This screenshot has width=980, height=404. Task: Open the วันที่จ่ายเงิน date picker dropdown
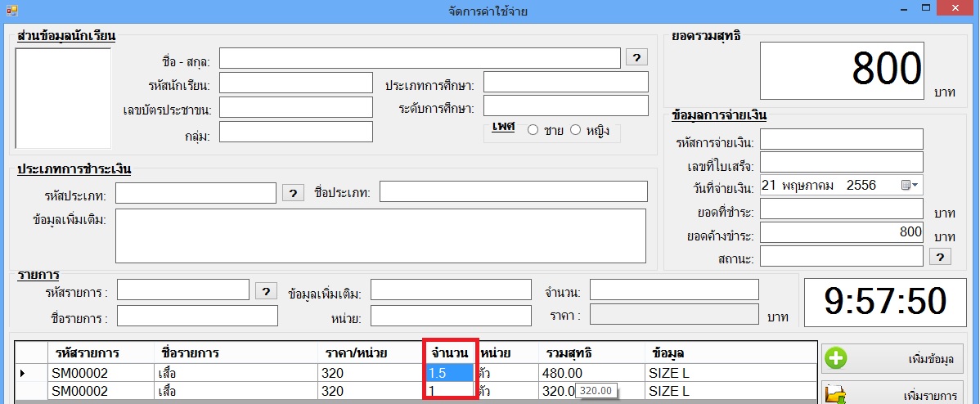tap(910, 185)
